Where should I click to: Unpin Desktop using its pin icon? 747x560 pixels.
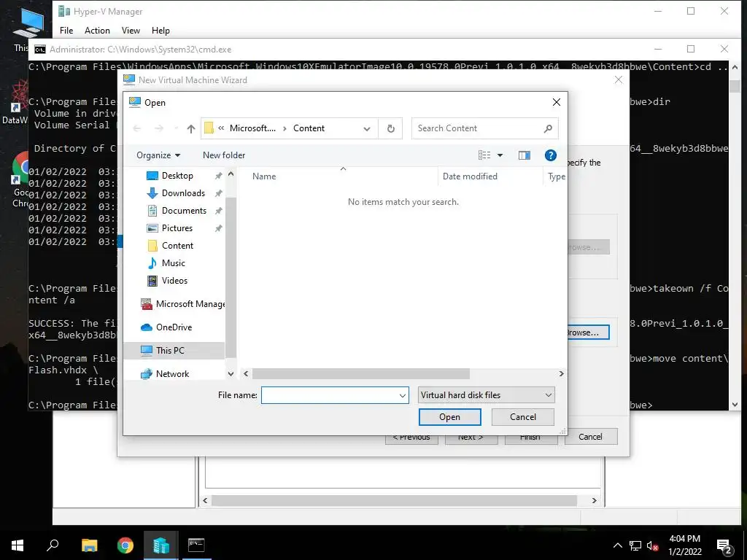(x=218, y=176)
